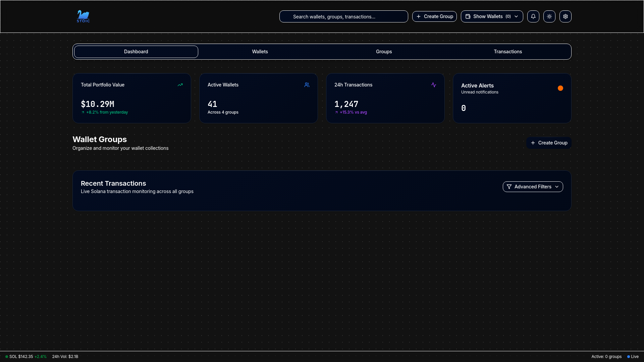Click the activity pulse icon on 24h Transactions

point(434,85)
